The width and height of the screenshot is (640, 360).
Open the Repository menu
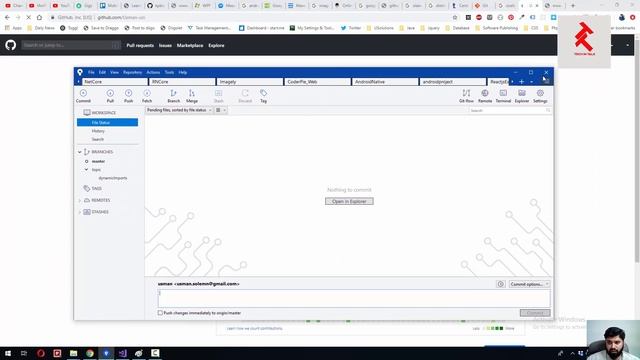coord(132,72)
